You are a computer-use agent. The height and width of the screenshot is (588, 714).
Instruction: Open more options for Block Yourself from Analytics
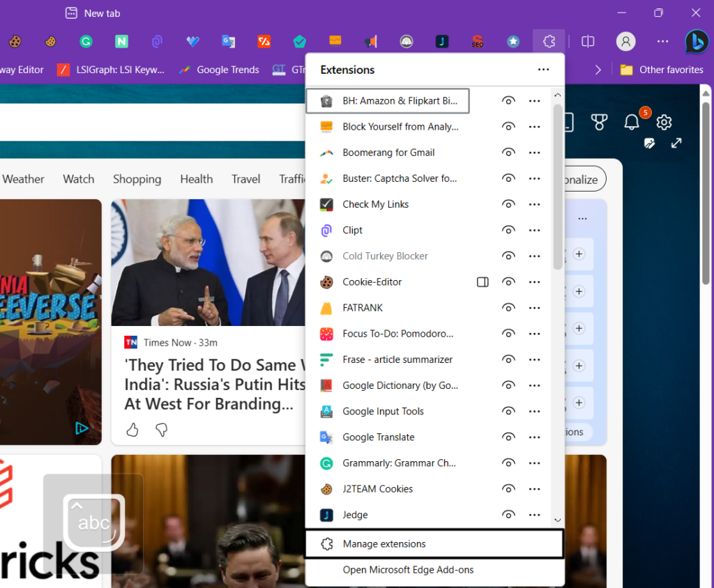coord(534,127)
